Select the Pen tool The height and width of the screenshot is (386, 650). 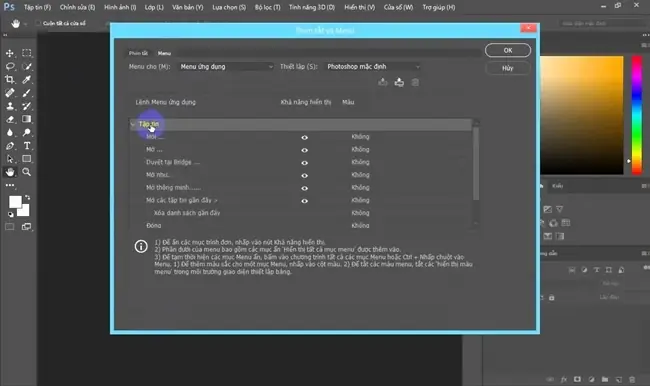(10, 146)
